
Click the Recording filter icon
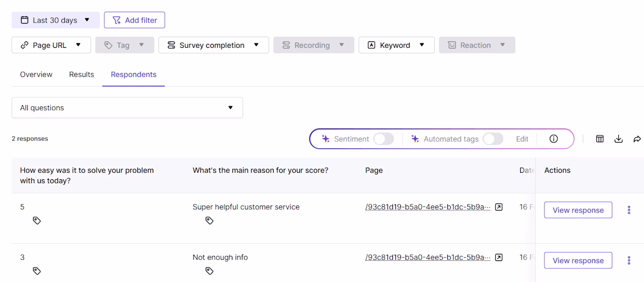286,45
